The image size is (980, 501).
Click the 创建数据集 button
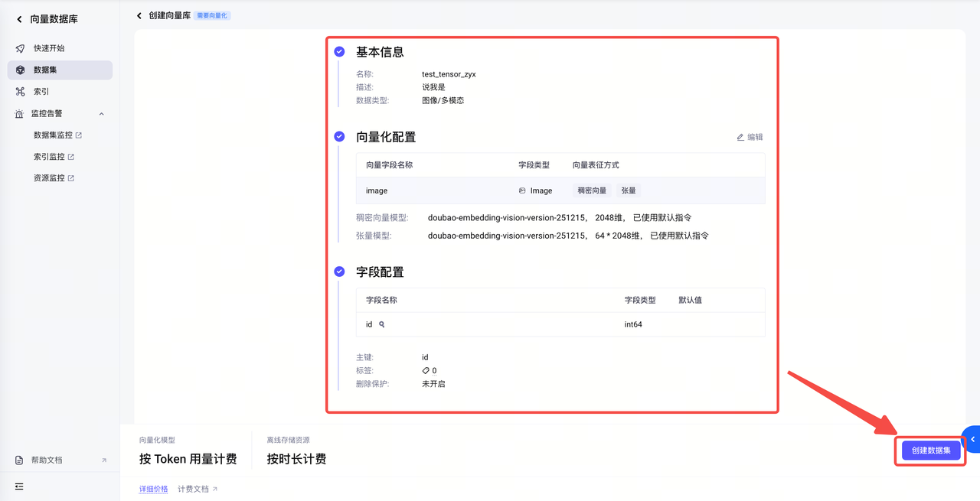[x=931, y=451]
